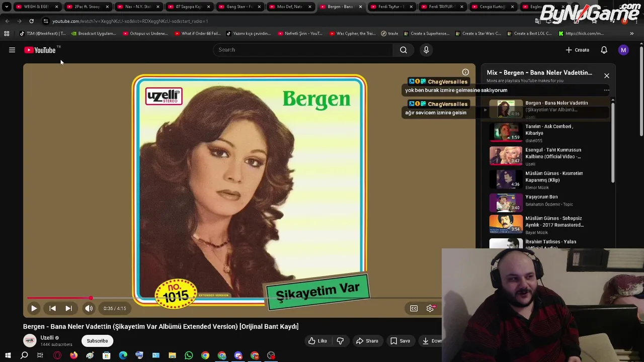The image size is (644, 362).
Task: Open Windows taskbar search
Action: pos(24,355)
